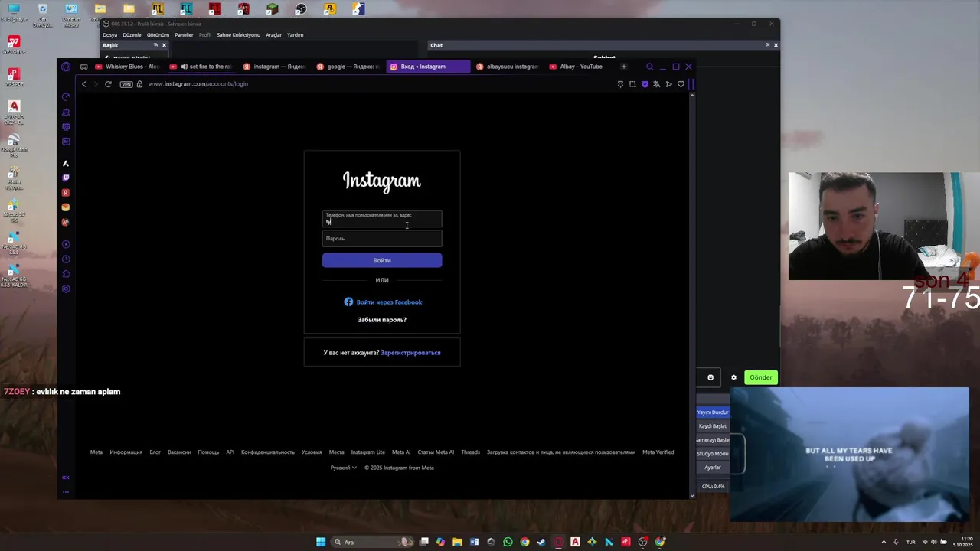
Task: Click the blue Войти login button
Action: tap(382, 260)
